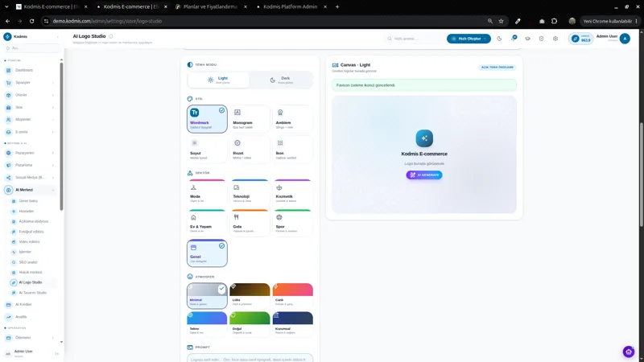Open SEO analizi menu item
Image resolution: width=644 pixels, height=362 pixels.
(28, 262)
